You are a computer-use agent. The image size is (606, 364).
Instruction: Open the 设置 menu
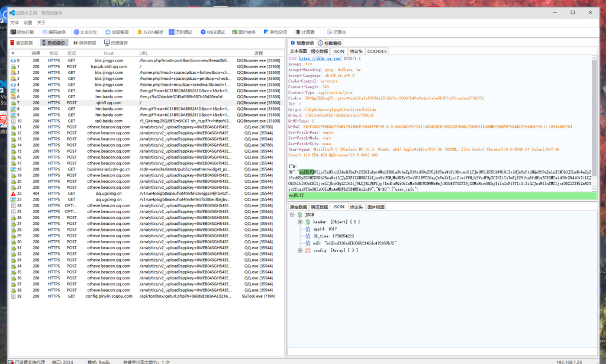(28, 22)
